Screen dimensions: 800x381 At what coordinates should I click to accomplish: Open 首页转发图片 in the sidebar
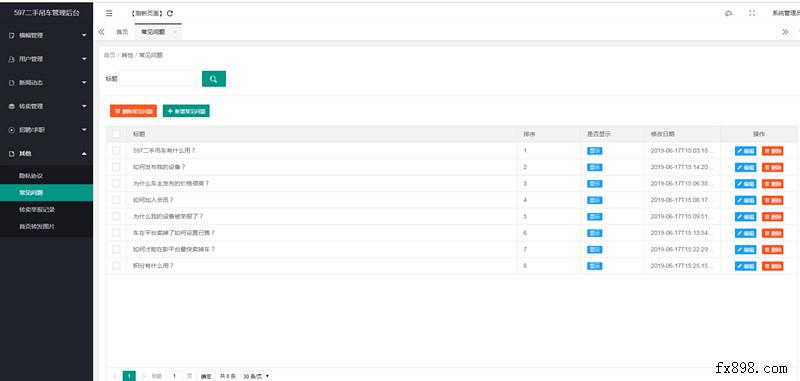click(x=46, y=226)
